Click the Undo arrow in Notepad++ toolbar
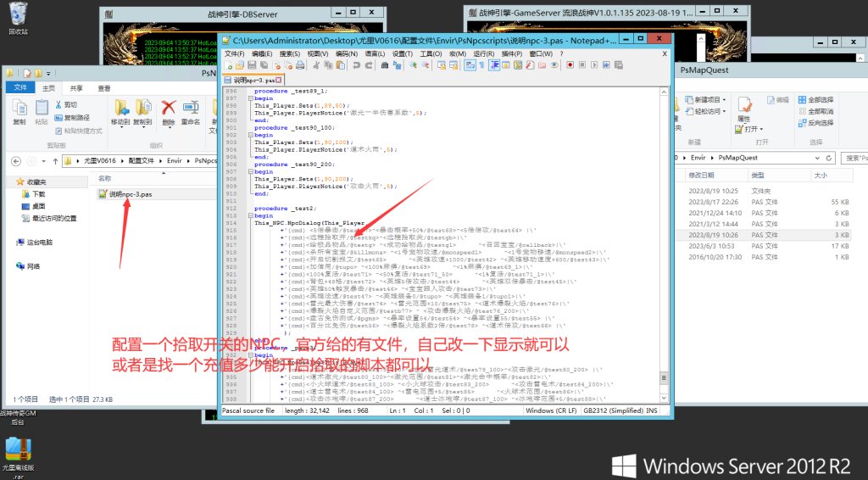This screenshot has width=868, height=480. 357,65
